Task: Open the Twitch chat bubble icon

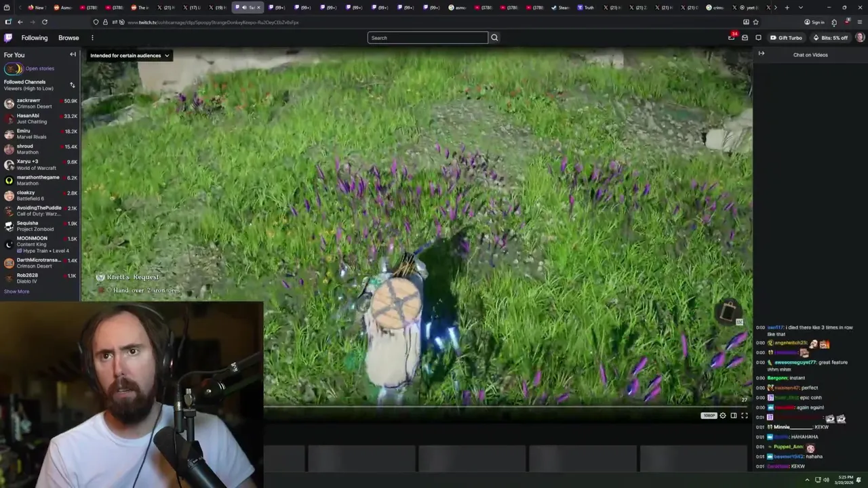Action: (758, 38)
